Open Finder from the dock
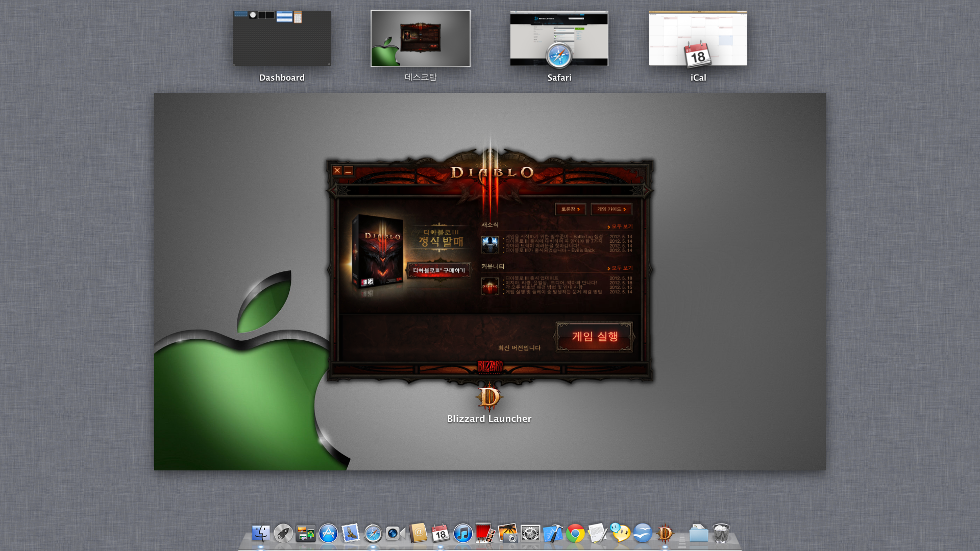 (x=261, y=534)
